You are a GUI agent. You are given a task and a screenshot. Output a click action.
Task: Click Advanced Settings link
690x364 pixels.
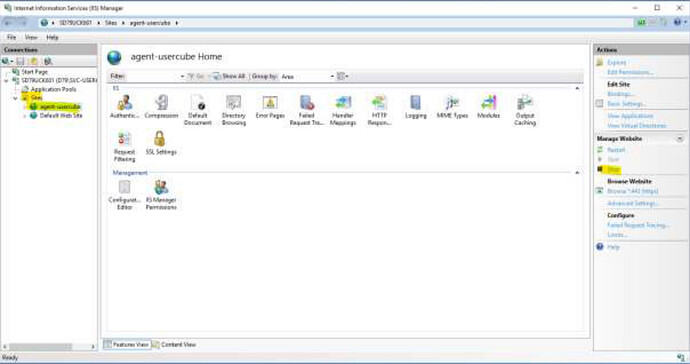pos(633,203)
